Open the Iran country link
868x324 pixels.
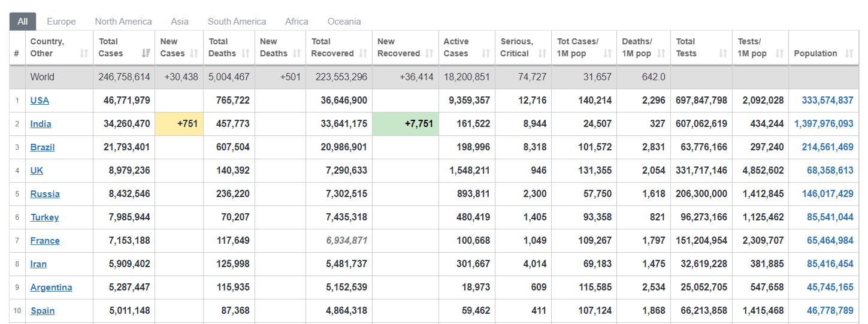[x=38, y=264]
